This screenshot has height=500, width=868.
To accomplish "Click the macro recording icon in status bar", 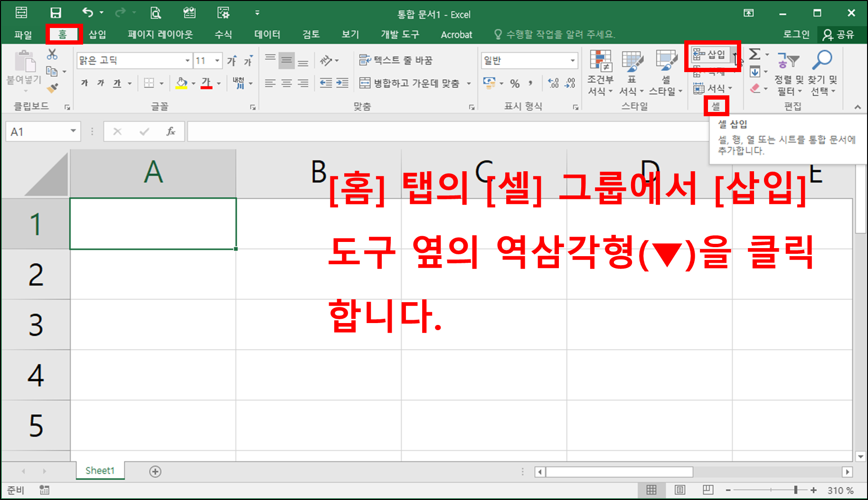I will [x=44, y=490].
